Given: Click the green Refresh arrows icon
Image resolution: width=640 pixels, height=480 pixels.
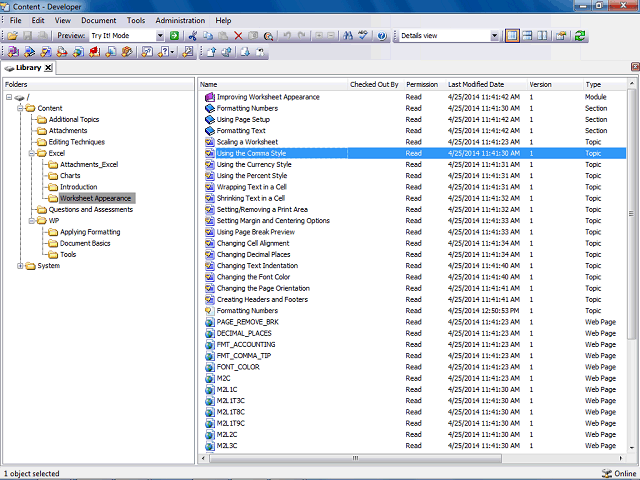Looking at the screenshot, I should tap(580, 36).
